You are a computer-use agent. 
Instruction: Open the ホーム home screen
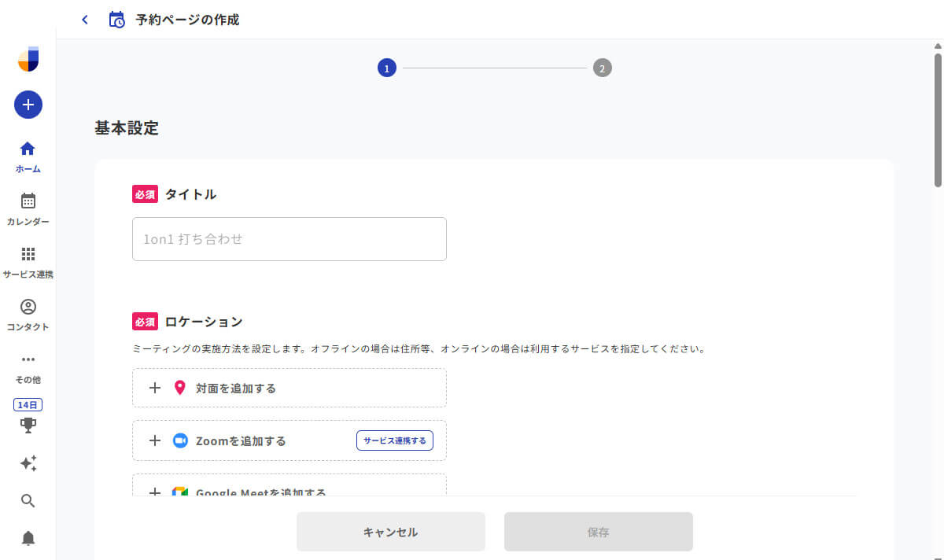tap(28, 154)
